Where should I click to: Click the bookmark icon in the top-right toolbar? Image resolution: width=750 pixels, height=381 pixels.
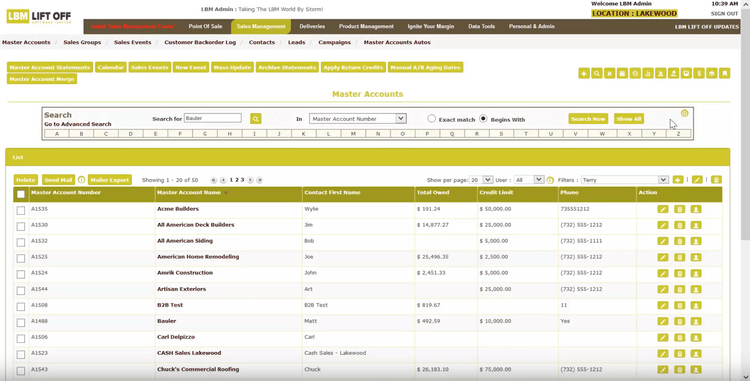click(x=725, y=74)
